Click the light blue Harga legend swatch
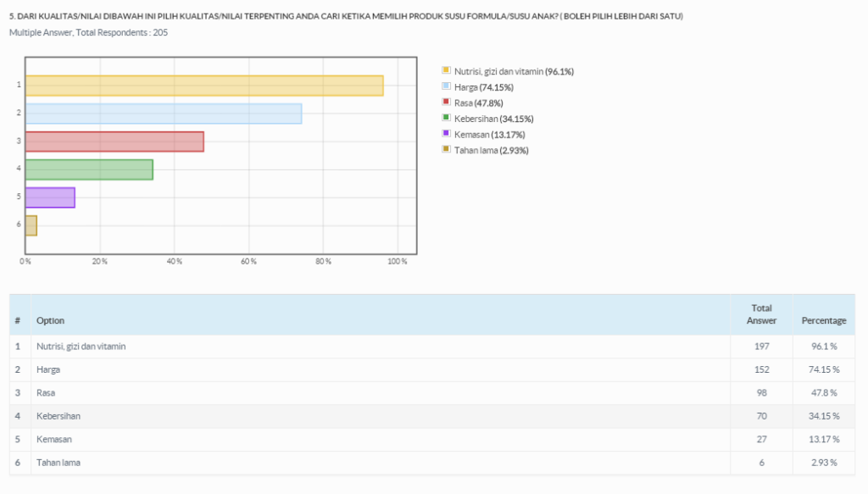Screen dimensions: 868x494 tap(446, 86)
